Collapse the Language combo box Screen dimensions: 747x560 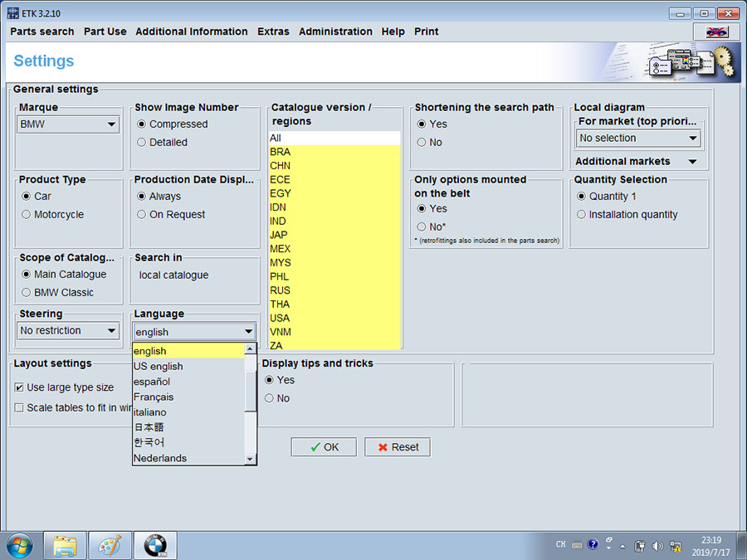pyautogui.click(x=248, y=331)
